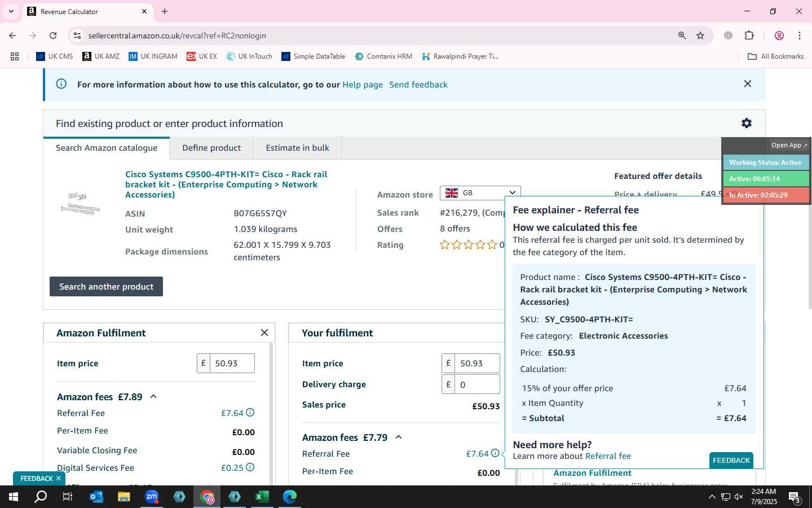
Task: Click the Open App button on the overlay
Action: [x=789, y=145]
